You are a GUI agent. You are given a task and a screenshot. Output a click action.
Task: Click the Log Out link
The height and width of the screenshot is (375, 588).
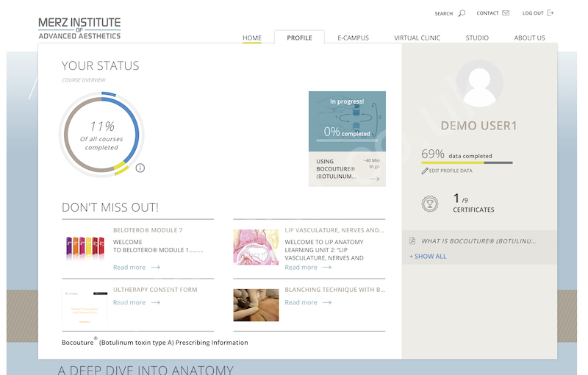533,13
